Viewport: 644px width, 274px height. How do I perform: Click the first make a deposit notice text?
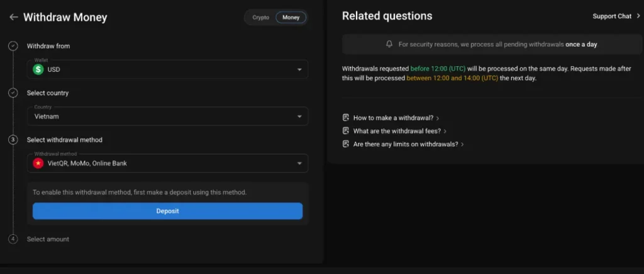(140, 192)
